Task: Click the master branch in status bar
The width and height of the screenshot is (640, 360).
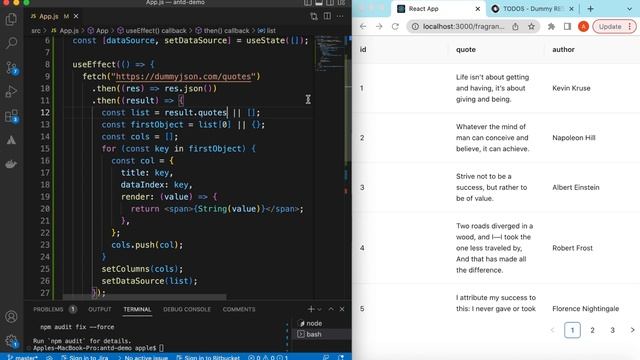Action: point(23,357)
